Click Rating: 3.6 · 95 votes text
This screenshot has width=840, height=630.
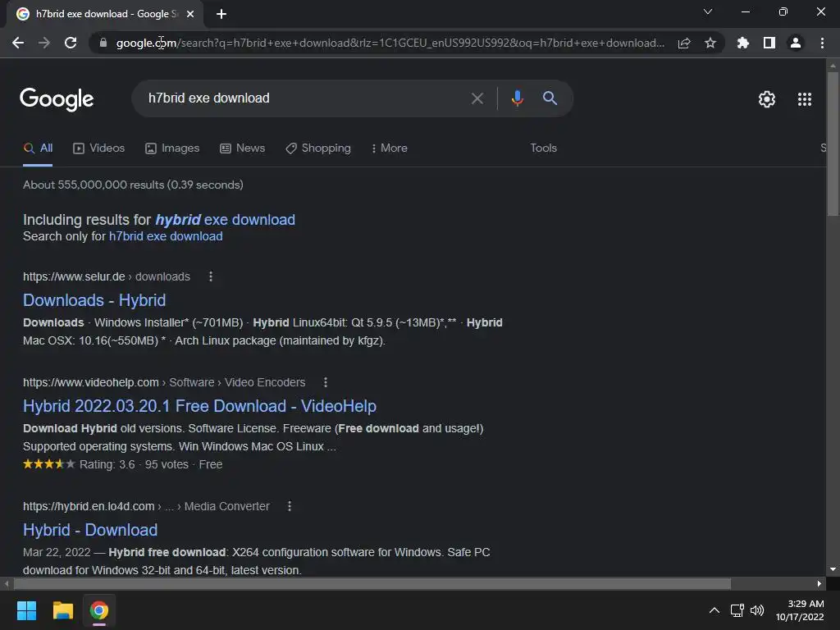(134, 464)
